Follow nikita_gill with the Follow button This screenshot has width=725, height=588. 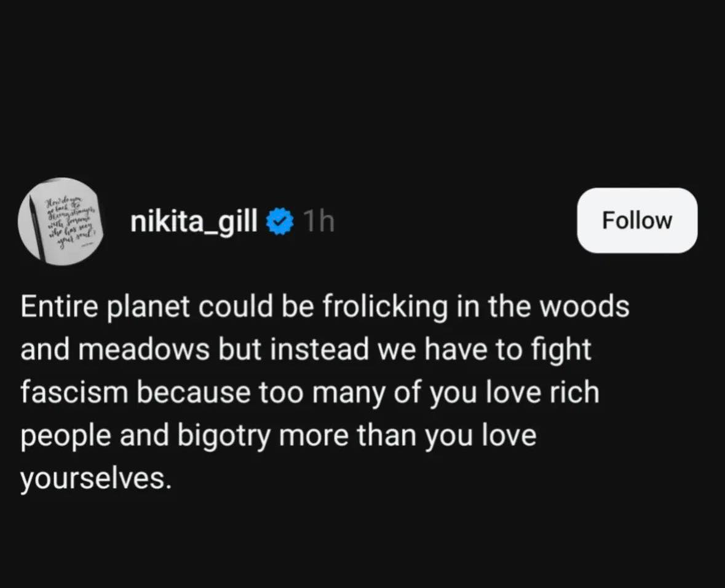(636, 220)
